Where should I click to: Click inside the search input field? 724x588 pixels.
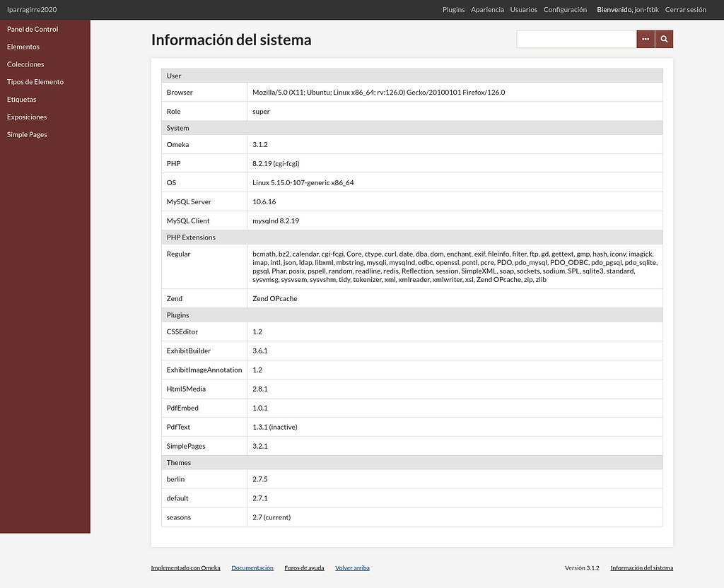(576, 39)
